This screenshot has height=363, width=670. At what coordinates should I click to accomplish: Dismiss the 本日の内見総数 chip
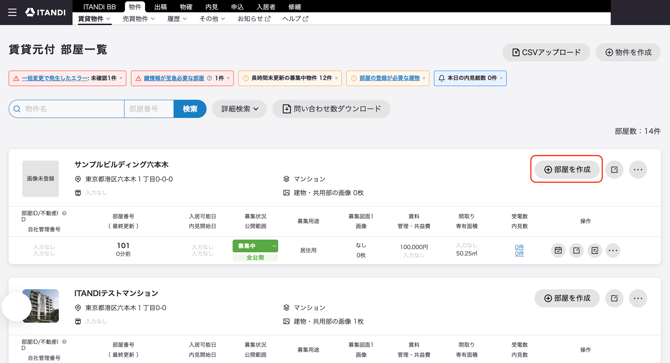(501, 78)
